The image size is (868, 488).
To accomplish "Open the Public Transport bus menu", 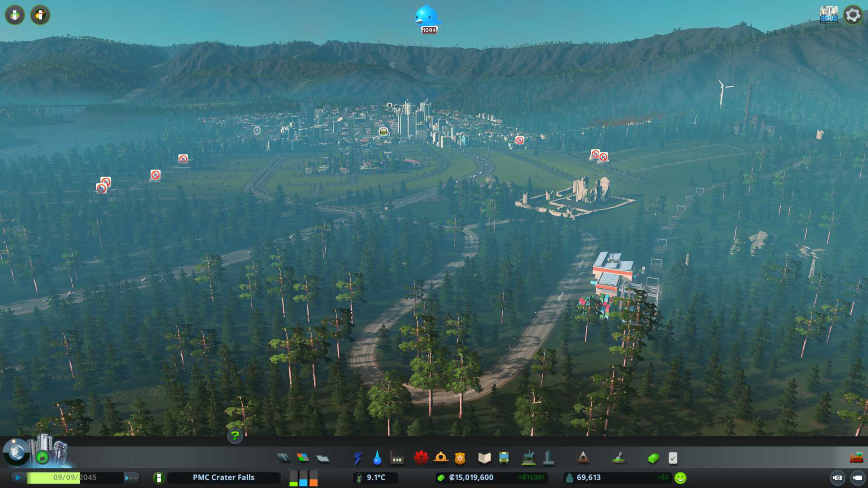I will click(504, 458).
